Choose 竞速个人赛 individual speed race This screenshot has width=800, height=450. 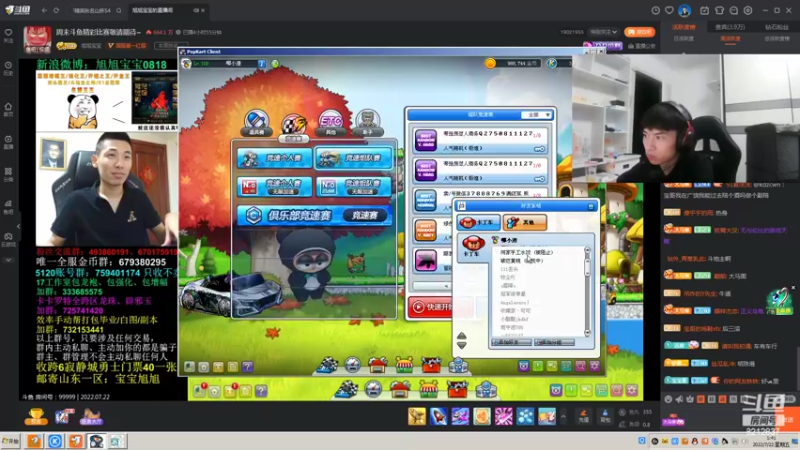tap(274, 158)
